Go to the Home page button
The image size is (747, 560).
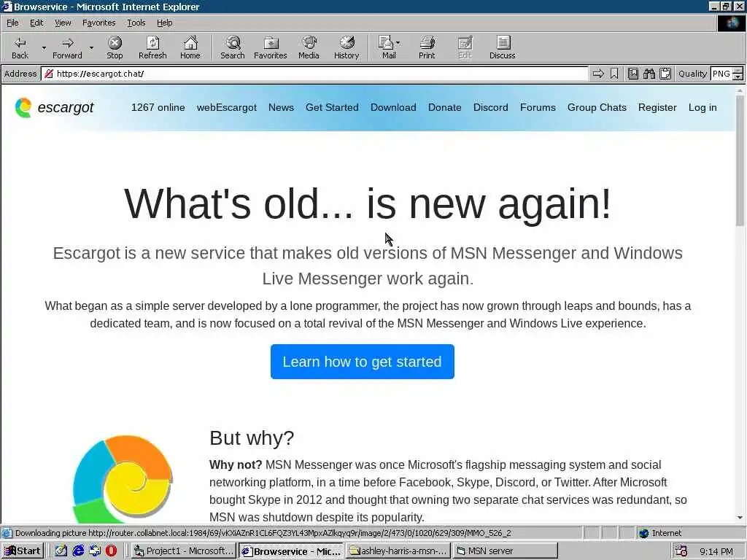[190, 47]
